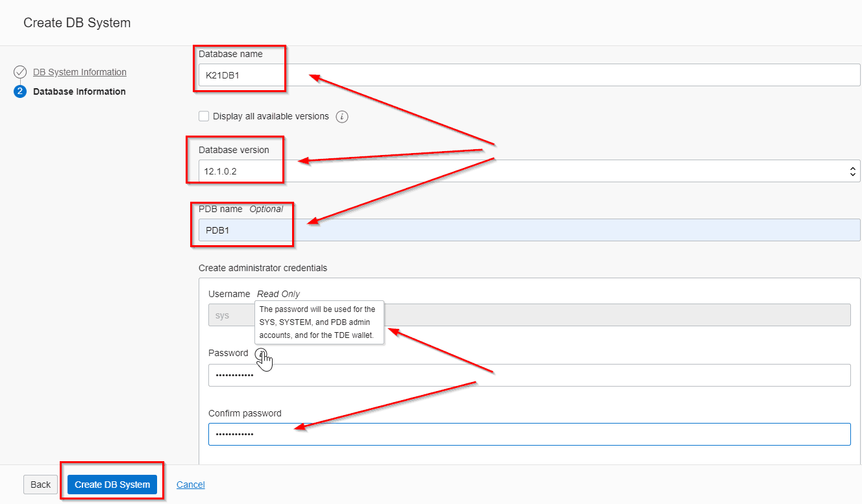
Task: Click the step 2 circle icon
Action: 20,91
